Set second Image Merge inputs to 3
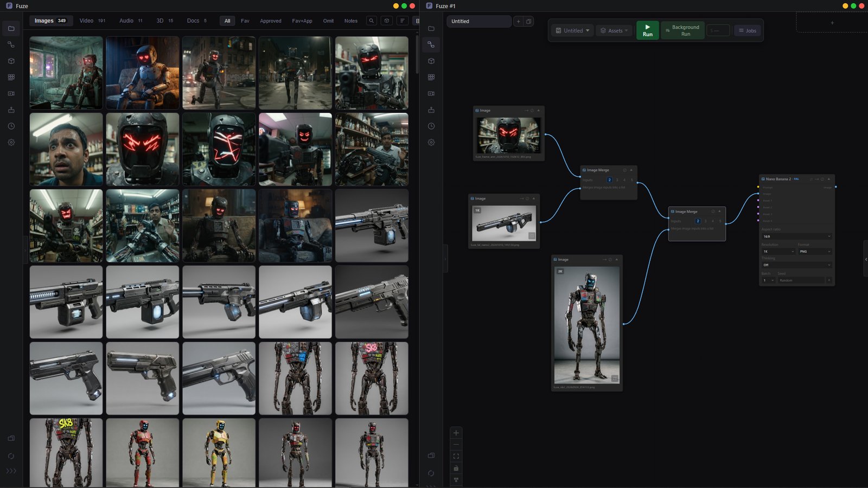868x488 pixels. click(705, 221)
